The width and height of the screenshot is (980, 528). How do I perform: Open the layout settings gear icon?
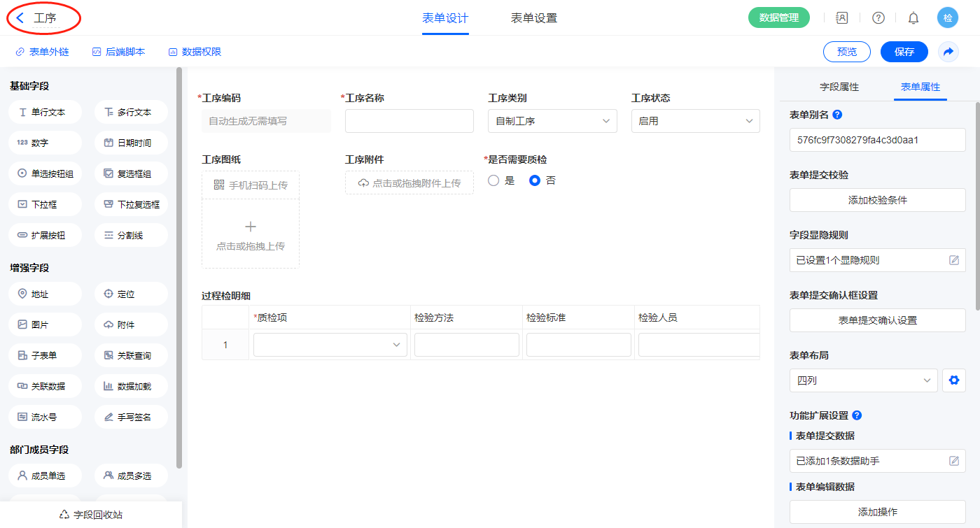click(953, 380)
